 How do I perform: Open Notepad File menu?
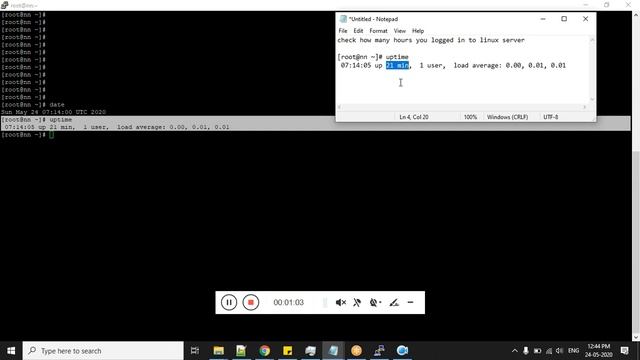[343, 31]
